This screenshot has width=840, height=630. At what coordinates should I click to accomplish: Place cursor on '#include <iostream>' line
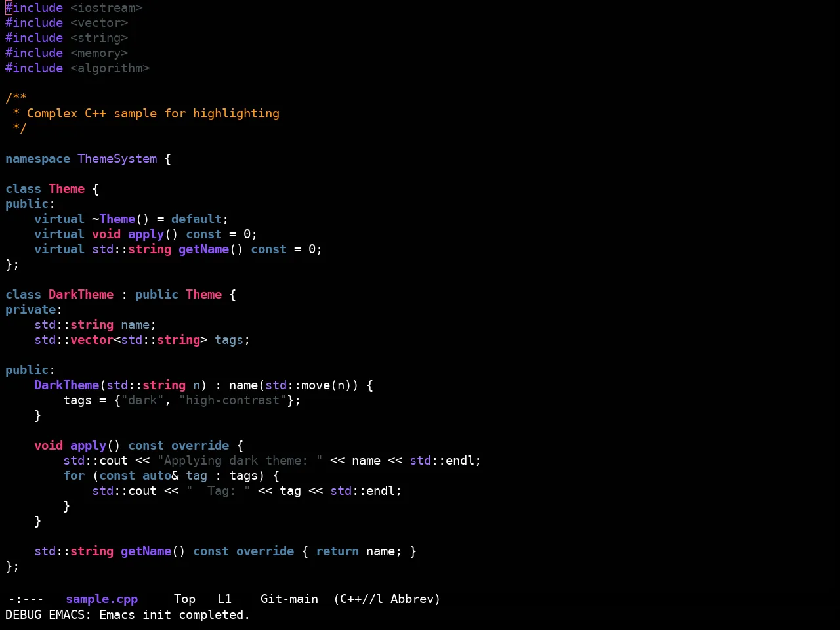73,8
